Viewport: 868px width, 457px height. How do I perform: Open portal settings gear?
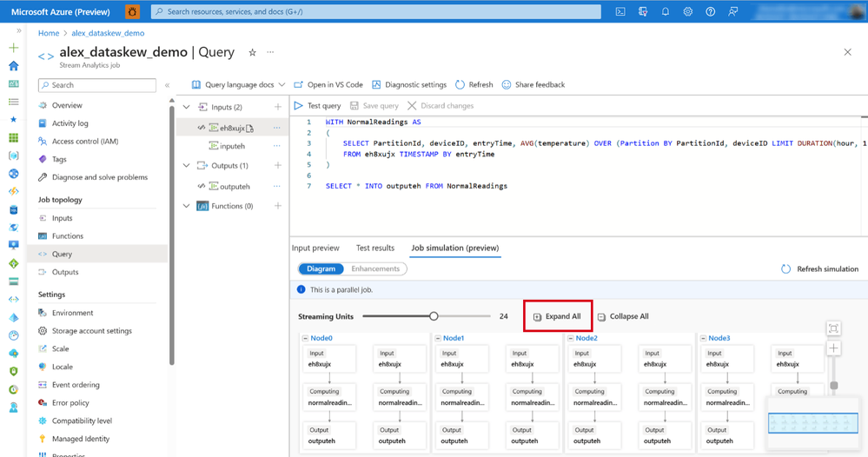coord(687,11)
